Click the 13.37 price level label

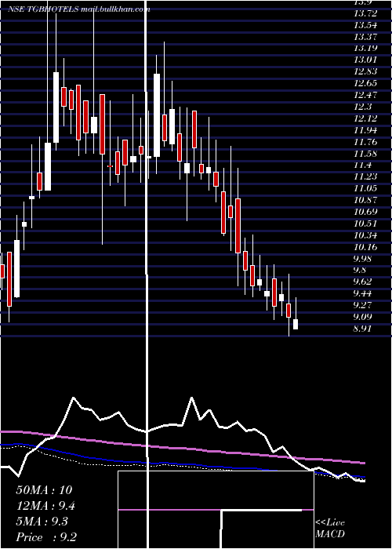tap(365, 37)
